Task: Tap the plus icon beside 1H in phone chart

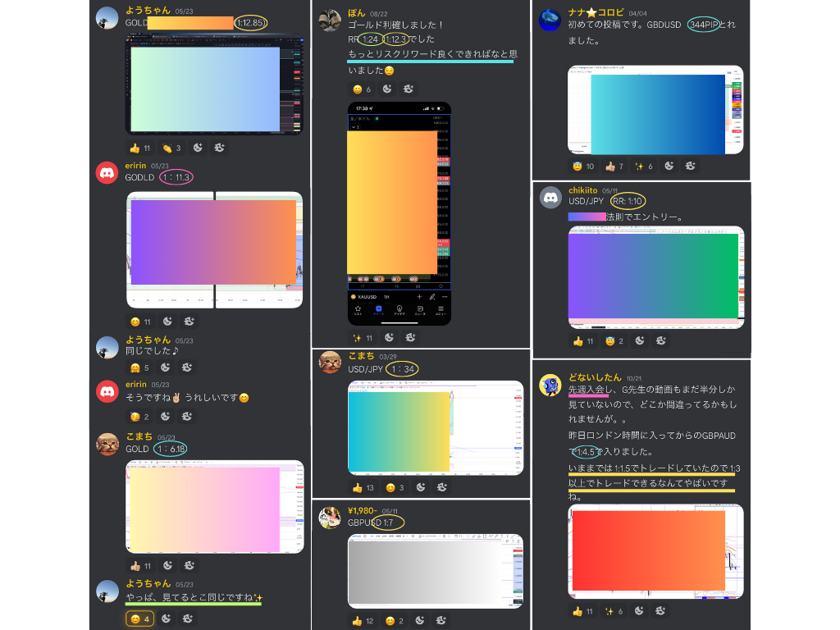Action: [418, 296]
